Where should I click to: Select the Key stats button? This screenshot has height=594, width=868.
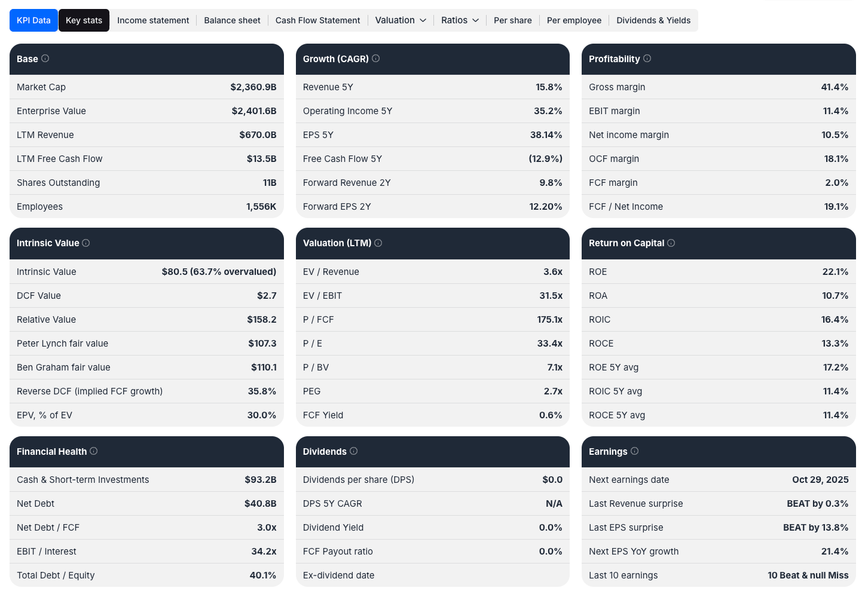click(84, 20)
